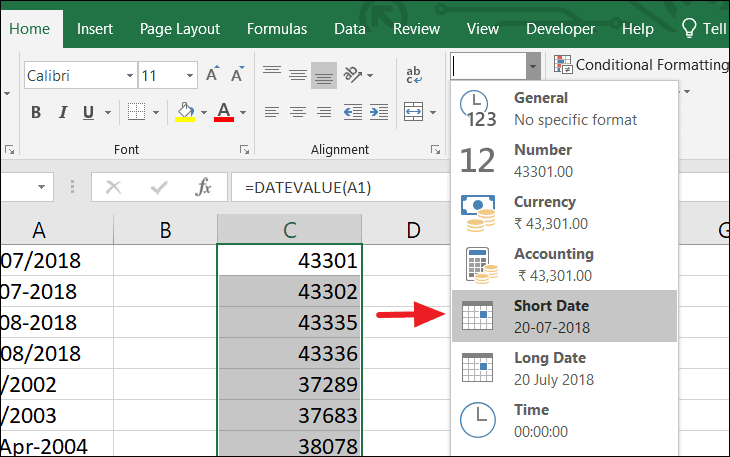Switch to the Formulas tab
The width and height of the screenshot is (730, 457).
[x=277, y=29]
